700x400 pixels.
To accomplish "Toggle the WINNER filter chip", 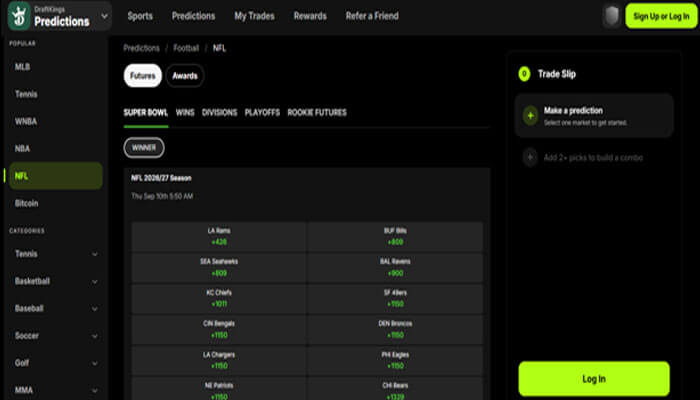I will click(x=144, y=148).
